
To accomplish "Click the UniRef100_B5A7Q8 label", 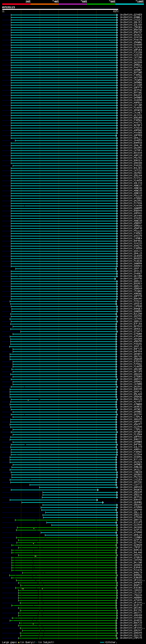I will coord(131,30).
